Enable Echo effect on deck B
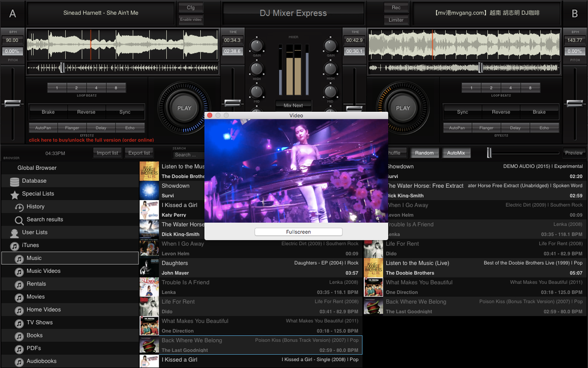The height and width of the screenshot is (368, 588). tap(544, 127)
